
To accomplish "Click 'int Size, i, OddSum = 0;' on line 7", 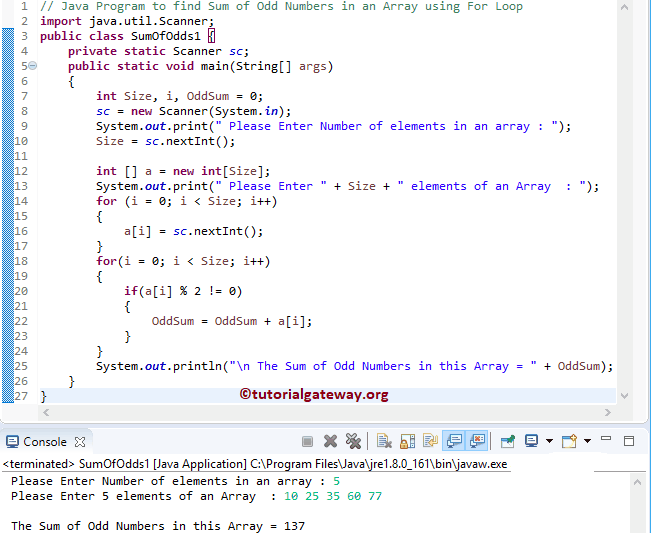I will point(179,96).
